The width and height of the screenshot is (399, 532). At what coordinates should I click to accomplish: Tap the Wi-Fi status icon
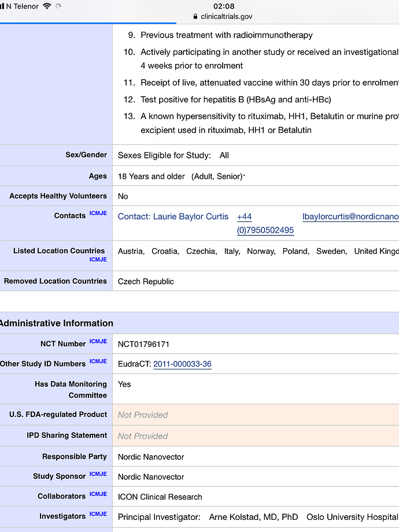pos(47,6)
